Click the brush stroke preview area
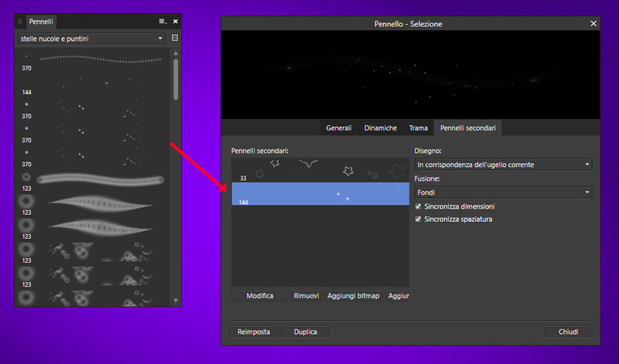 click(x=411, y=74)
